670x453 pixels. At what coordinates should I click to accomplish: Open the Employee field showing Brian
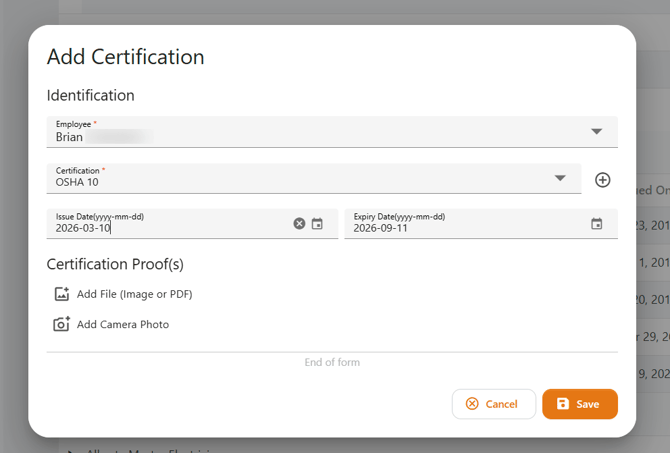(x=300, y=133)
